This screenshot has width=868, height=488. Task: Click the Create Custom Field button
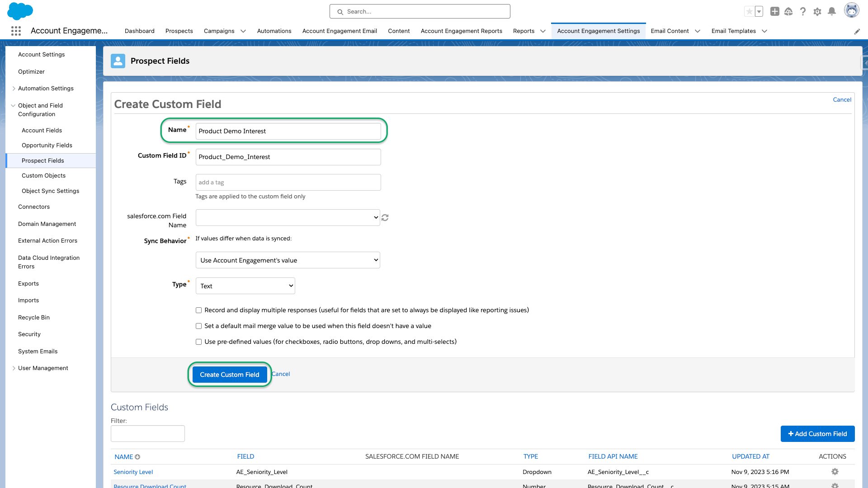pos(230,375)
